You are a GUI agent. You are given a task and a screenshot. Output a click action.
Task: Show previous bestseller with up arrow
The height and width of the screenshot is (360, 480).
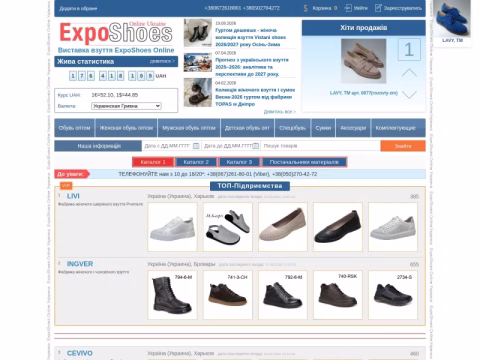click(x=409, y=73)
